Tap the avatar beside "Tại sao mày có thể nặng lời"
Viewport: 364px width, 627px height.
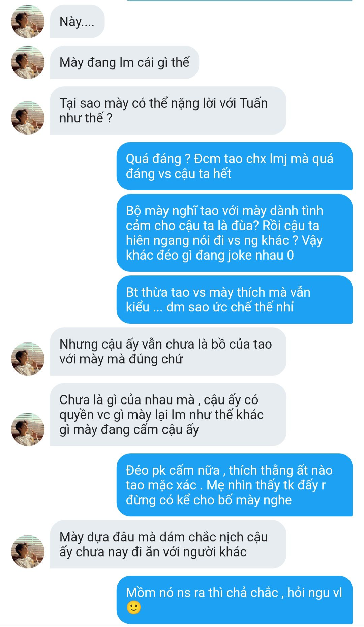click(28, 118)
